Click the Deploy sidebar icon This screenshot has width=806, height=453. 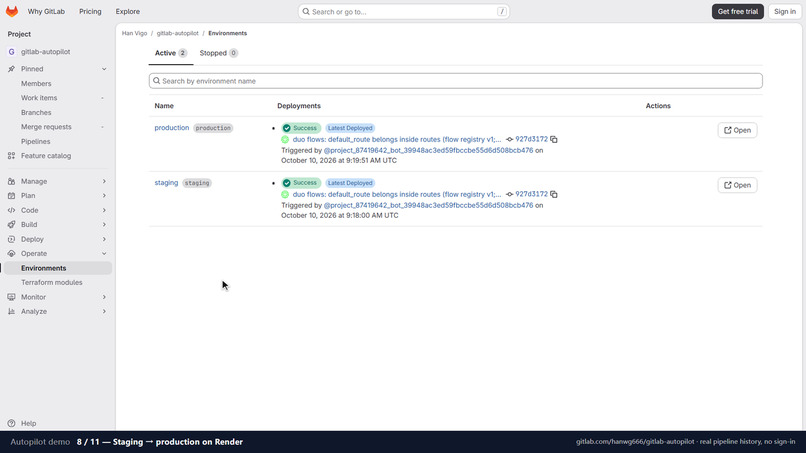11,239
